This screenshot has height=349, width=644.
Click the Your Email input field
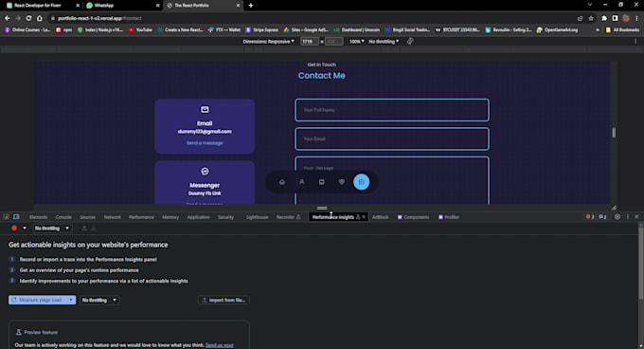coord(392,138)
